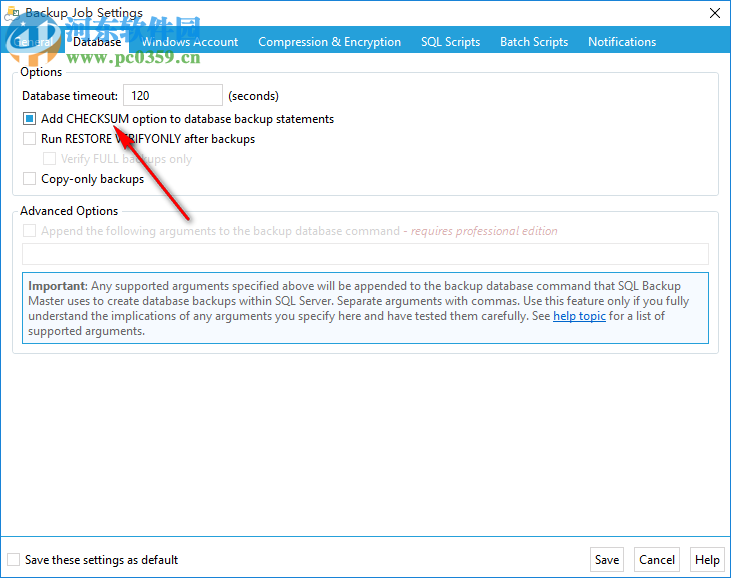Open the Notifications tab
Screen dimensions: 731x578
point(622,42)
